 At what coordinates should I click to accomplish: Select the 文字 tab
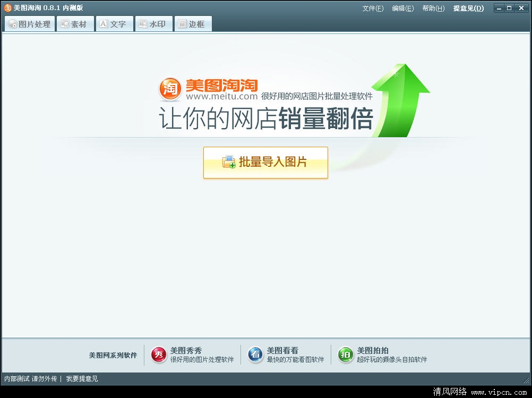pyautogui.click(x=114, y=24)
